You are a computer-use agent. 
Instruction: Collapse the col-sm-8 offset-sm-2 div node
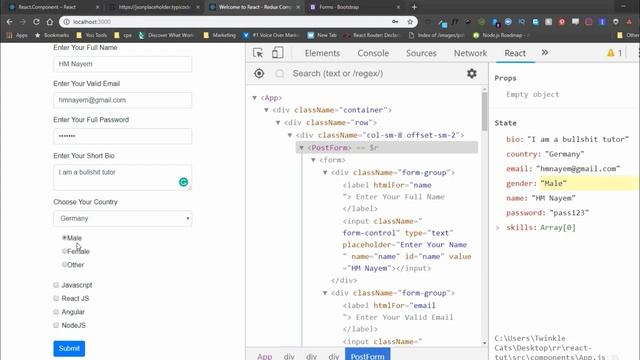click(290, 135)
